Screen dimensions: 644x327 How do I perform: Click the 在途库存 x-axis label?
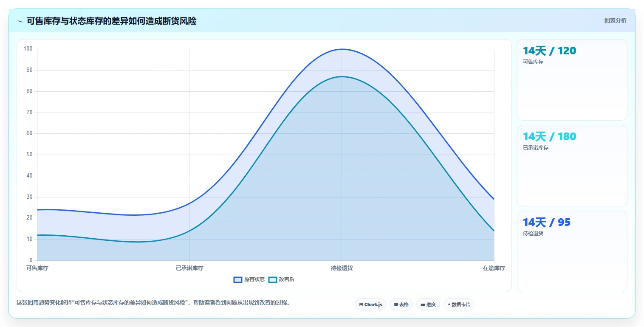pos(494,268)
